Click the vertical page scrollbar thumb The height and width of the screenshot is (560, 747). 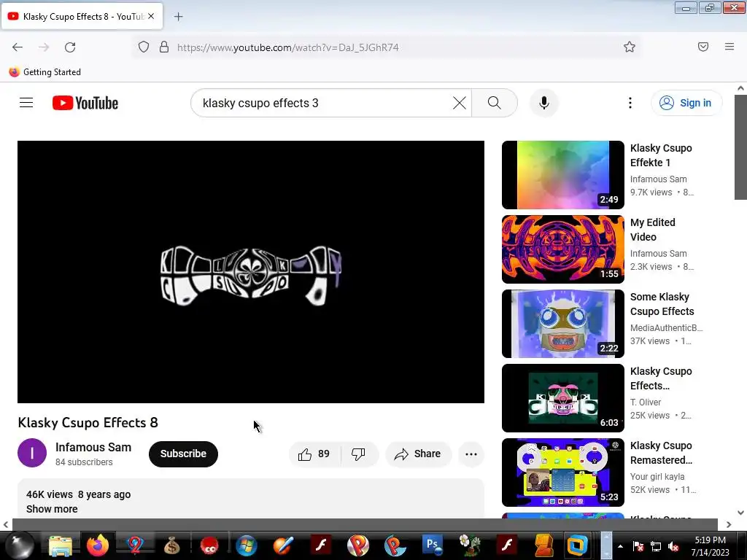tap(740, 147)
